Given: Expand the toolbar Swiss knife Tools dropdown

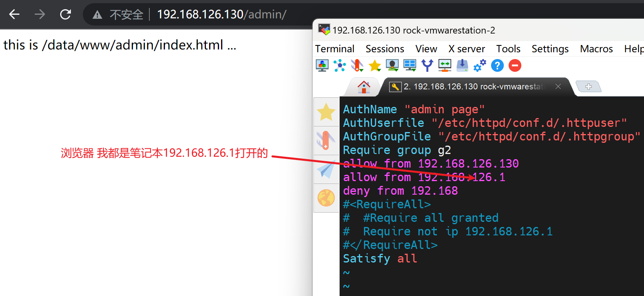Looking at the screenshot, I should click(357, 65).
